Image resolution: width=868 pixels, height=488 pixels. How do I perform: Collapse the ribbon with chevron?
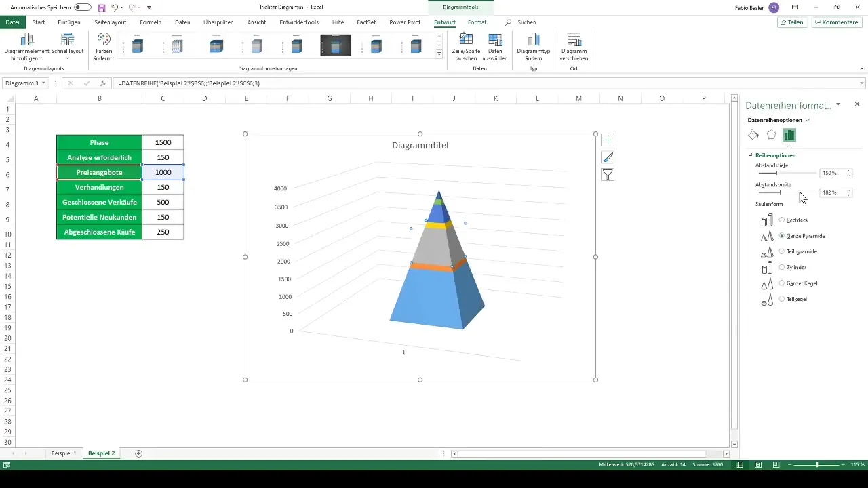click(862, 69)
